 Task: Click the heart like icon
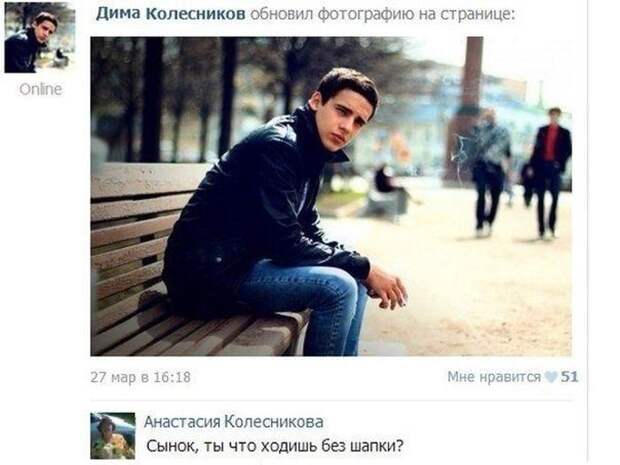pos(550,377)
